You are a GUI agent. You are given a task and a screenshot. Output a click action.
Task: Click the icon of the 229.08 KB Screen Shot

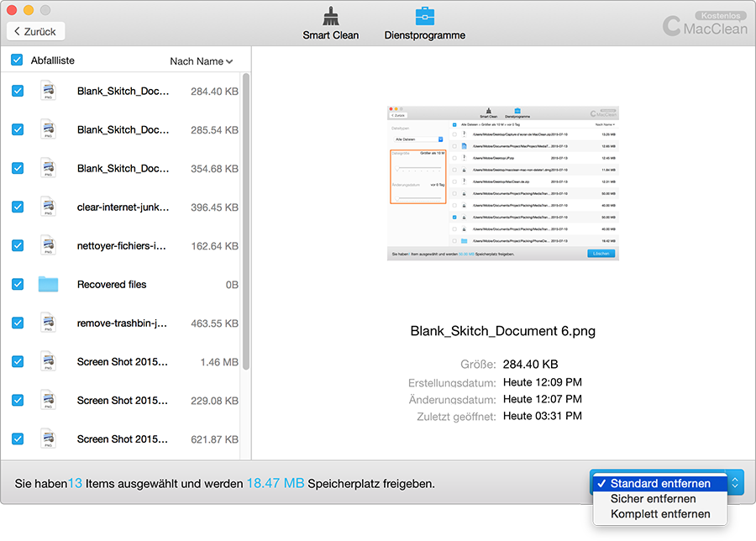click(48, 400)
